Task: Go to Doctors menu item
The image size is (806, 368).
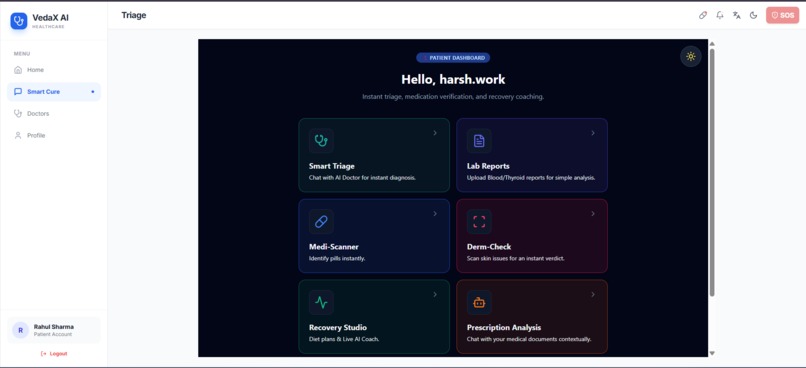Action: tap(54, 114)
